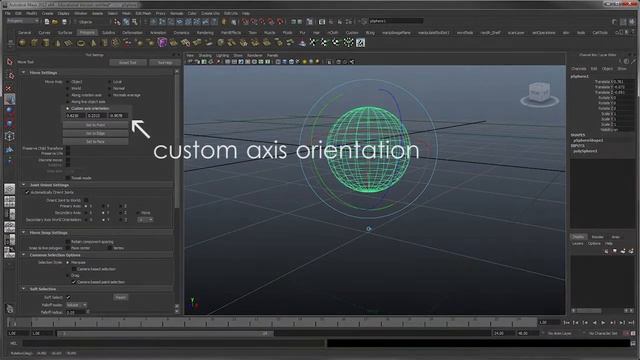The height and width of the screenshot is (360, 640).
Task: Select the Object move axis radio button
Action: pos(68,82)
